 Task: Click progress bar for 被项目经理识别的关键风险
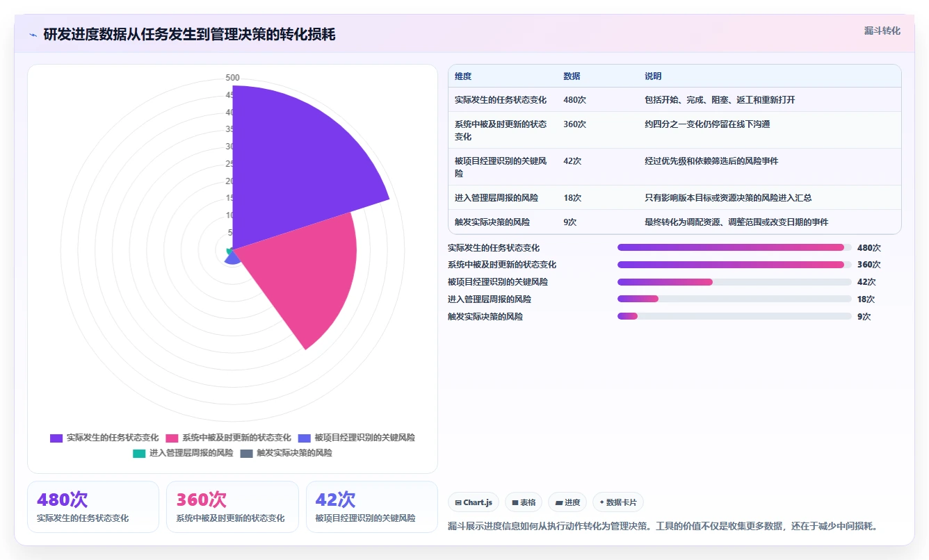[x=734, y=281]
